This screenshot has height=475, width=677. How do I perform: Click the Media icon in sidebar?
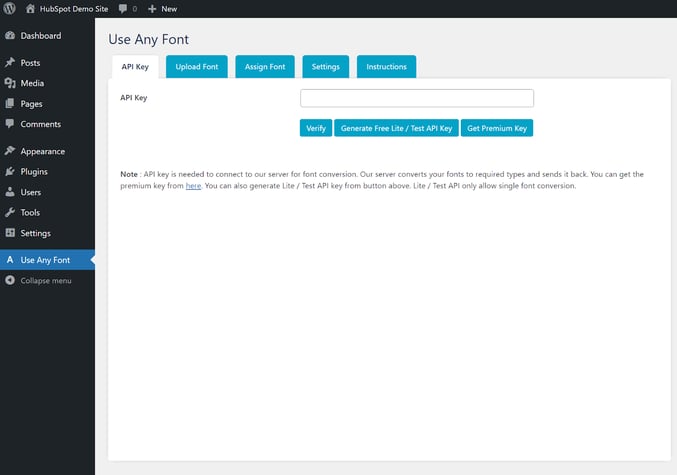(10, 83)
